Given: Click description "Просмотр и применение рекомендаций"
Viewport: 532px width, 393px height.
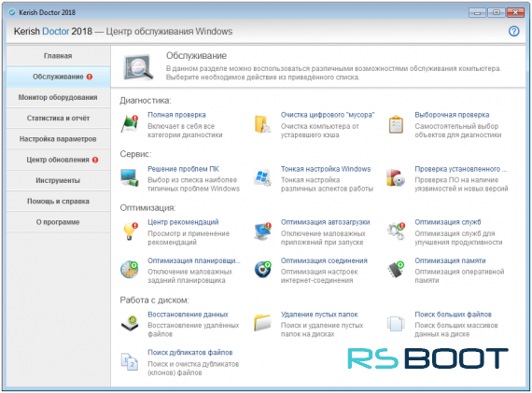Looking at the screenshot, I should [189, 238].
